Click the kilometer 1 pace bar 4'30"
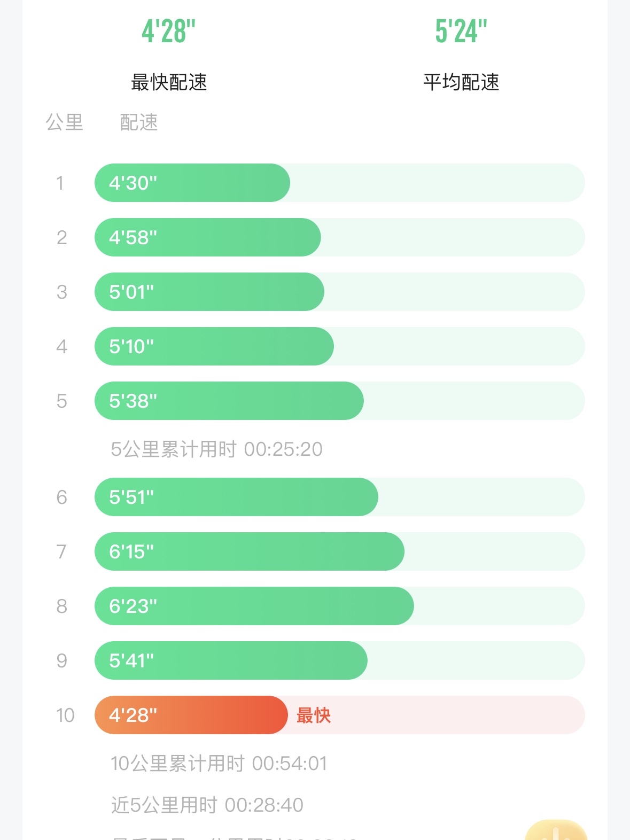Viewport: 630px width, 840px height. [192, 183]
